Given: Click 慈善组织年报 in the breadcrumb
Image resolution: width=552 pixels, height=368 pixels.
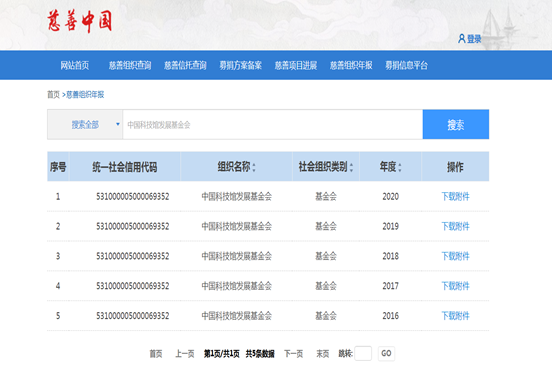Looking at the screenshot, I should pos(85,94).
